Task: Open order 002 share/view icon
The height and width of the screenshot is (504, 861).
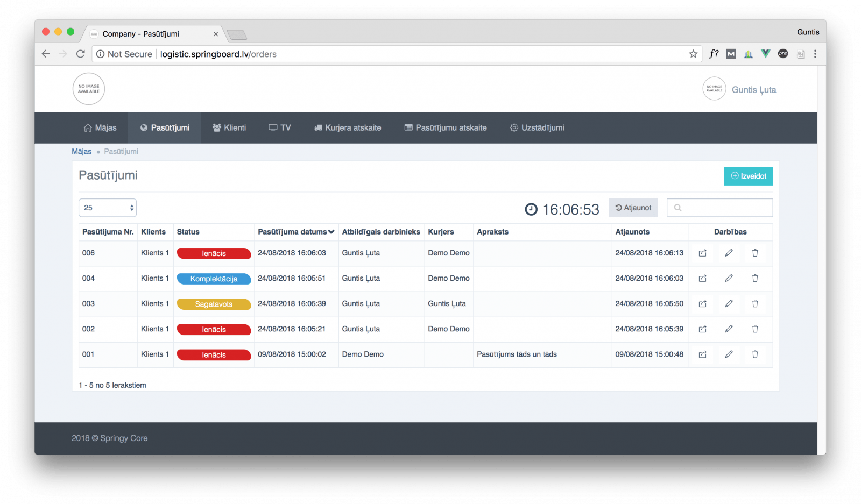Action: (702, 329)
